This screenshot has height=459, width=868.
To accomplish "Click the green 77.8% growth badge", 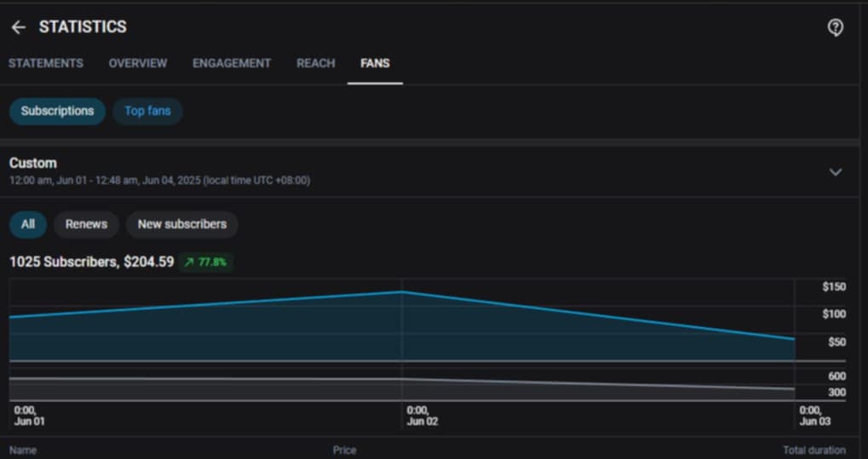I will click(205, 262).
